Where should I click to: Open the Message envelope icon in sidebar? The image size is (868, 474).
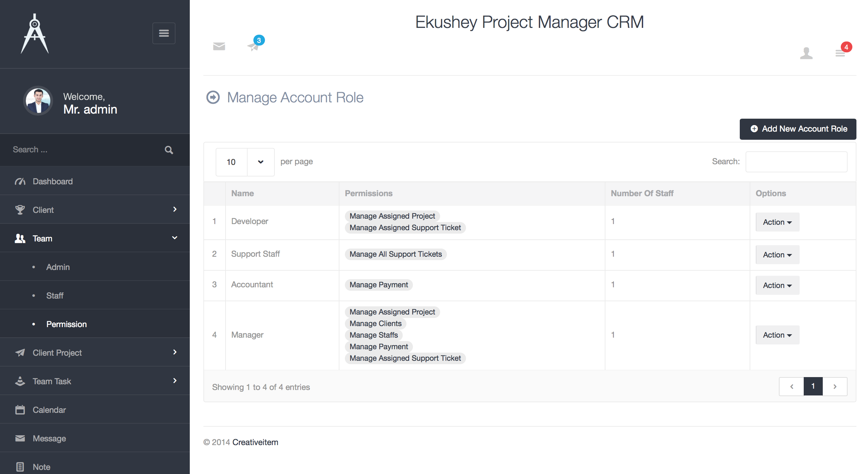pos(20,438)
